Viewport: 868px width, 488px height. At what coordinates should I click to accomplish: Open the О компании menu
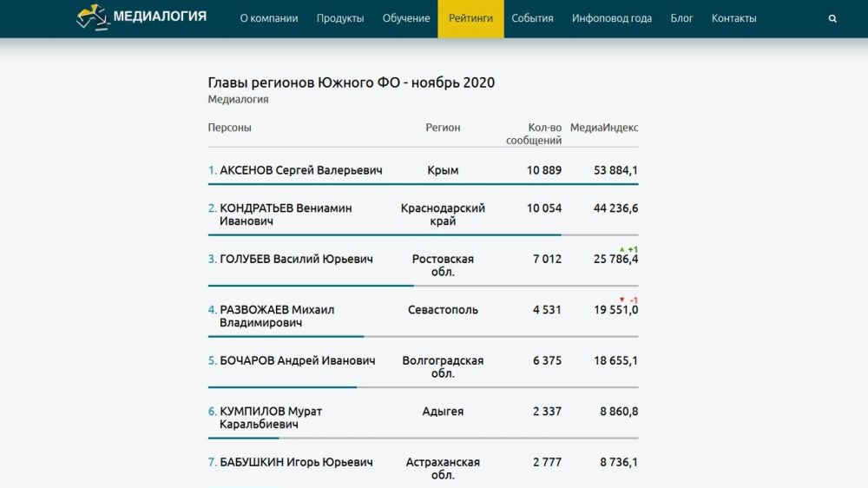[x=269, y=18]
